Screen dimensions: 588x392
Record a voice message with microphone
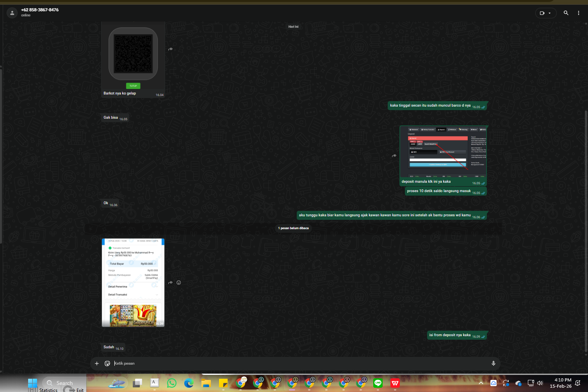click(x=494, y=363)
